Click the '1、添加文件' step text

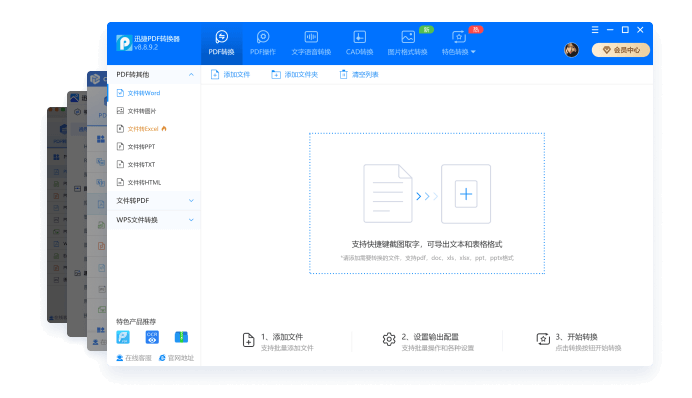(x=282, y=337)
